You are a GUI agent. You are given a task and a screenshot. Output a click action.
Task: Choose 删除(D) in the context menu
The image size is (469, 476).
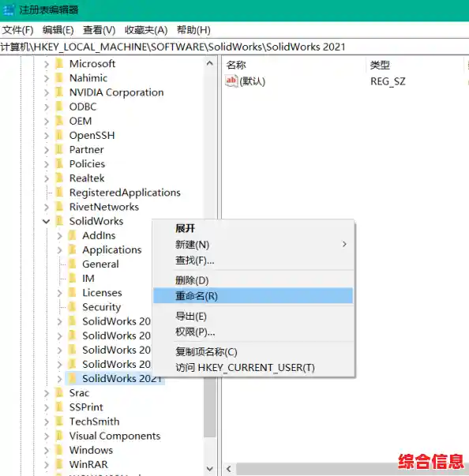253,280
